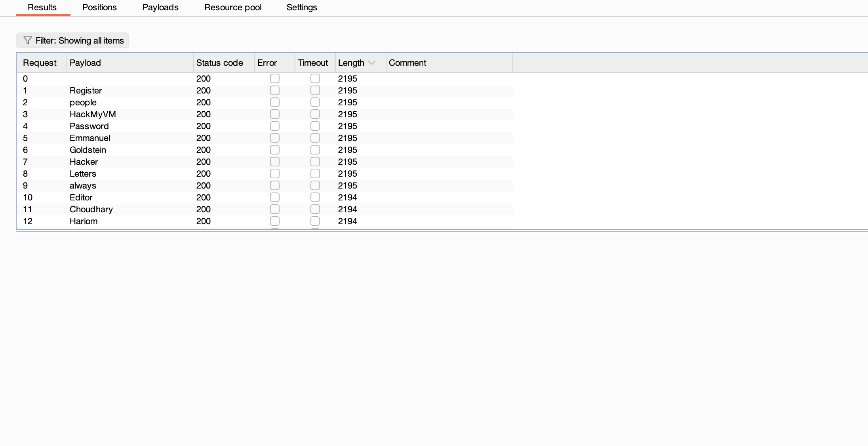Image resolution: width=868 pixels, height=446 pixels.
Task: Toggle Timeout checkbox in Hariom row
Action: point(315,221)
